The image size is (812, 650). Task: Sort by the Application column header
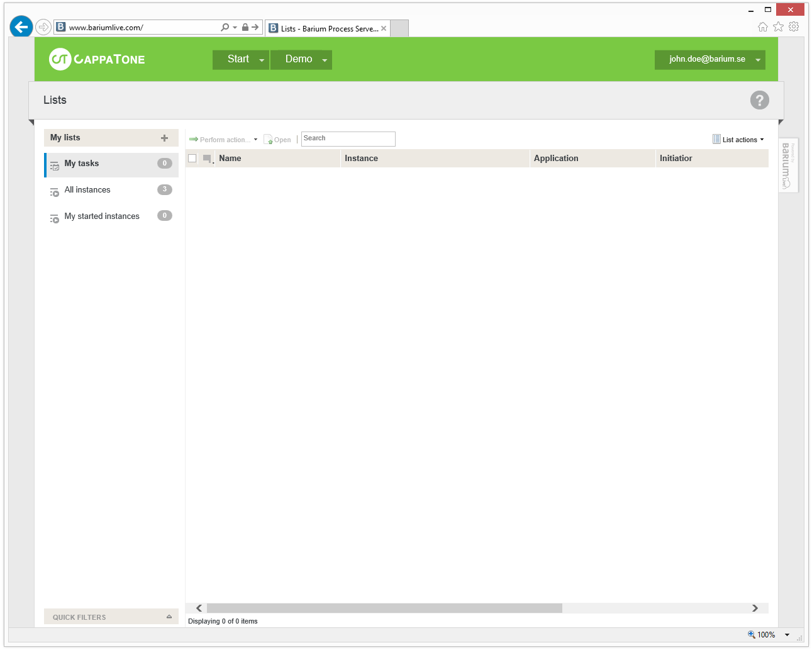pos(556,159)
